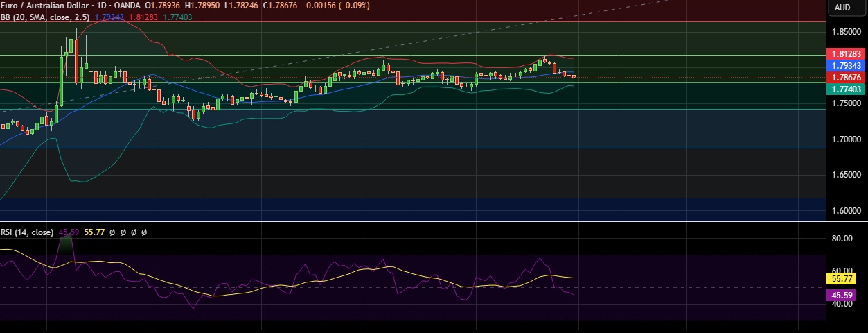868x333 pixels.
Task: Click the red 1.81283 value in BB legend
Action: [141, 17]
